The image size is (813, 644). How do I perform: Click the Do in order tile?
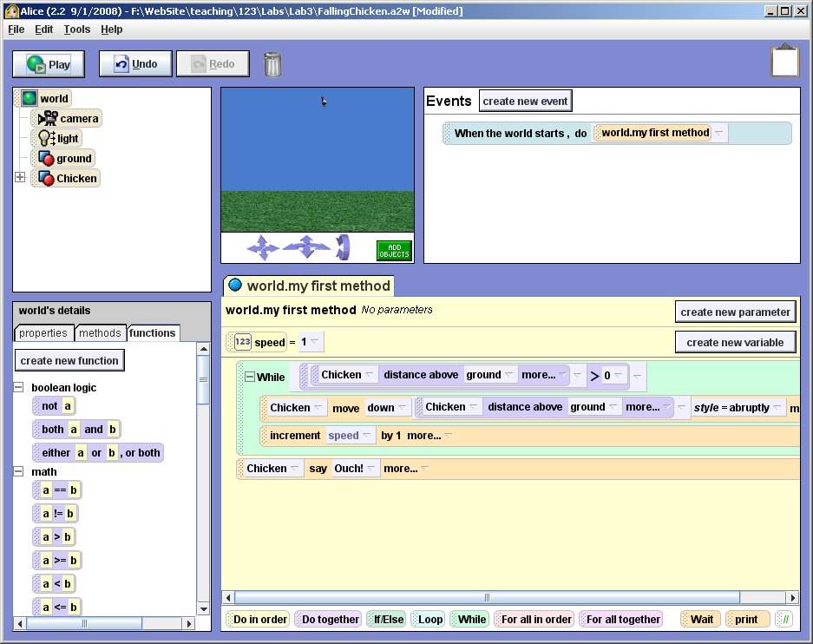pyautogui.click(x=257, y=619)
